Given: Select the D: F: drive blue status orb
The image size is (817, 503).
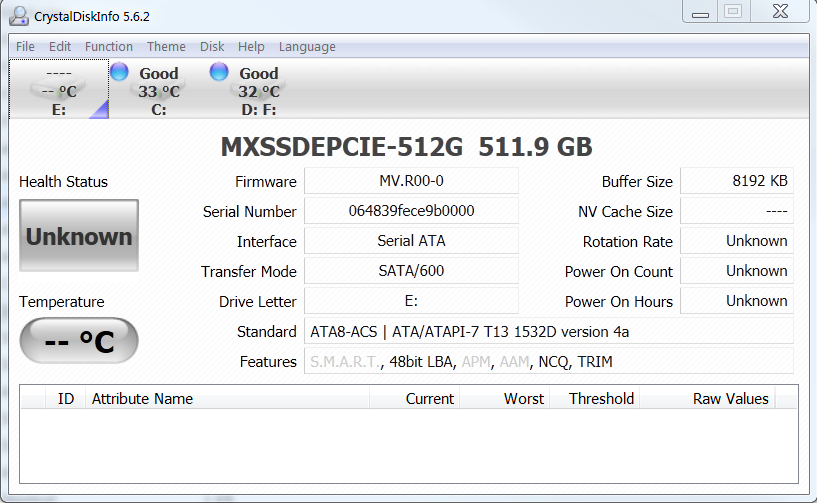Looking at the screenshot, I should [x=219, y=72].
